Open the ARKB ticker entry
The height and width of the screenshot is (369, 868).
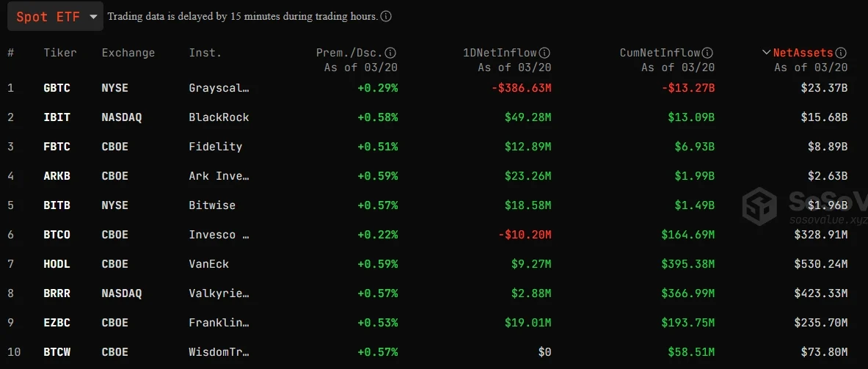[58, 176]
